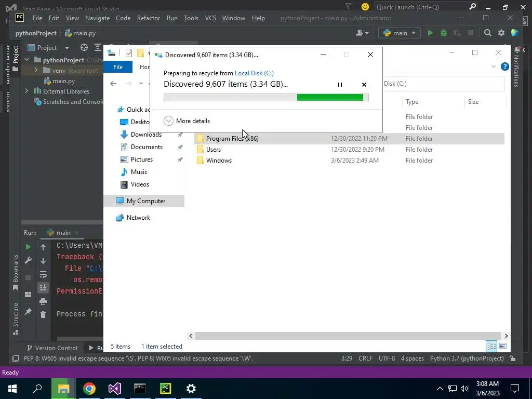Screen dimensions: 532x399
Task: Select Network in navigation pane
Action: tap(133, 218)
